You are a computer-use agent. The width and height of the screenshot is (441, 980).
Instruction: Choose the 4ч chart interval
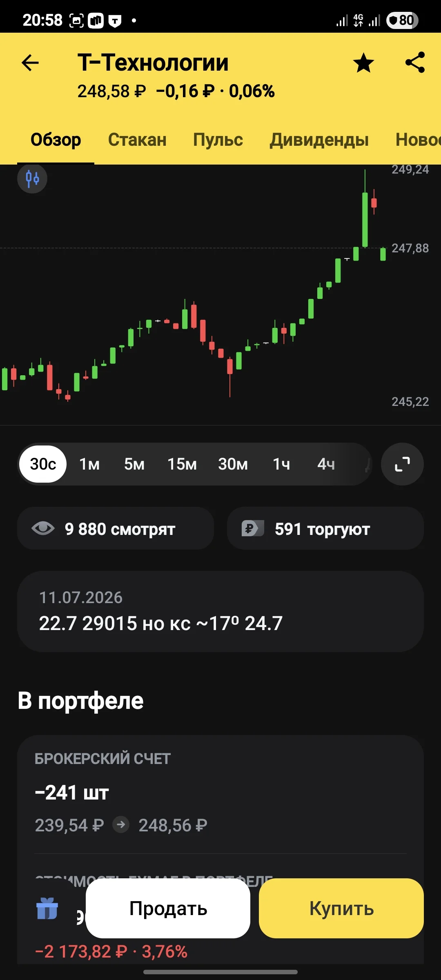(x=326, y=464)
